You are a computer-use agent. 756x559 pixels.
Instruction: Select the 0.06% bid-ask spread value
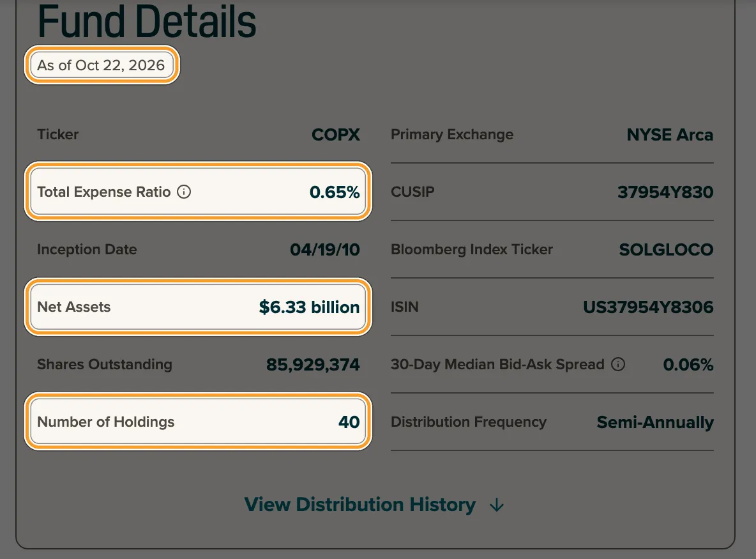(x=688, y=365)
